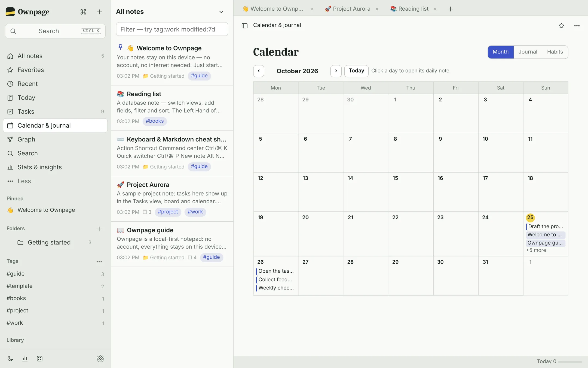
Task: Switch to the Welcome to Ownpage tab
Action: [273, 9]
